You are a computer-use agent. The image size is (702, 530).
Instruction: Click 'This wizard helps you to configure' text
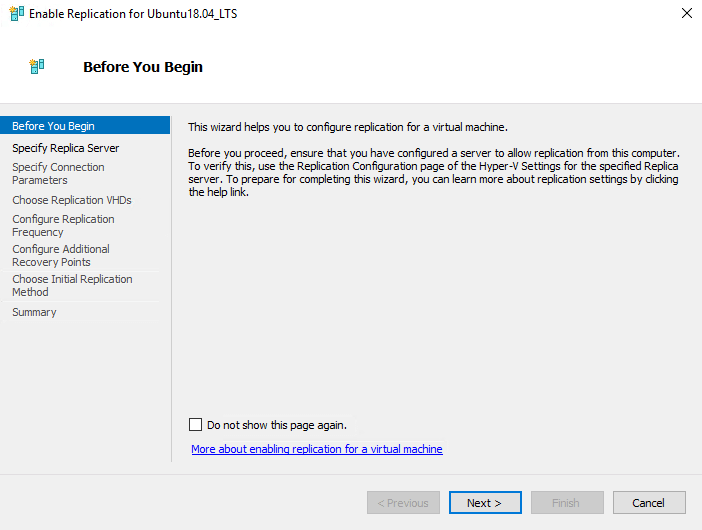[348, 127]
